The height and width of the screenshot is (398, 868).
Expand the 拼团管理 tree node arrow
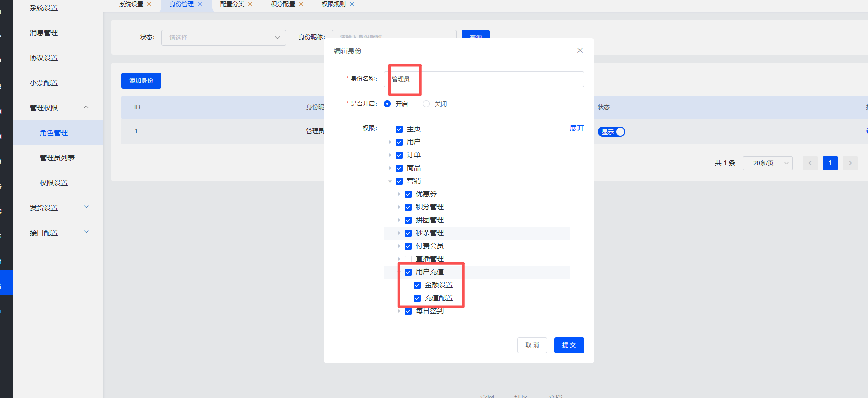point(399,220)
